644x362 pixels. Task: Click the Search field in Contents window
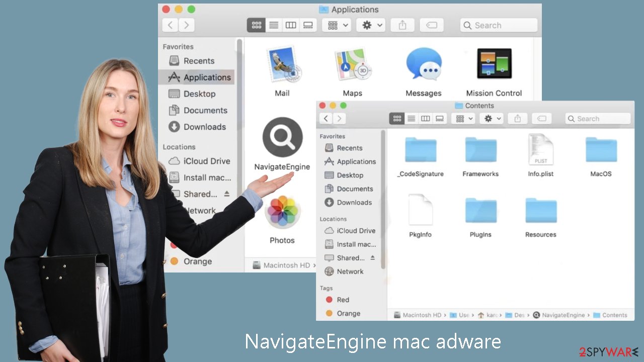pyautogui.click(x=598, y=119)
